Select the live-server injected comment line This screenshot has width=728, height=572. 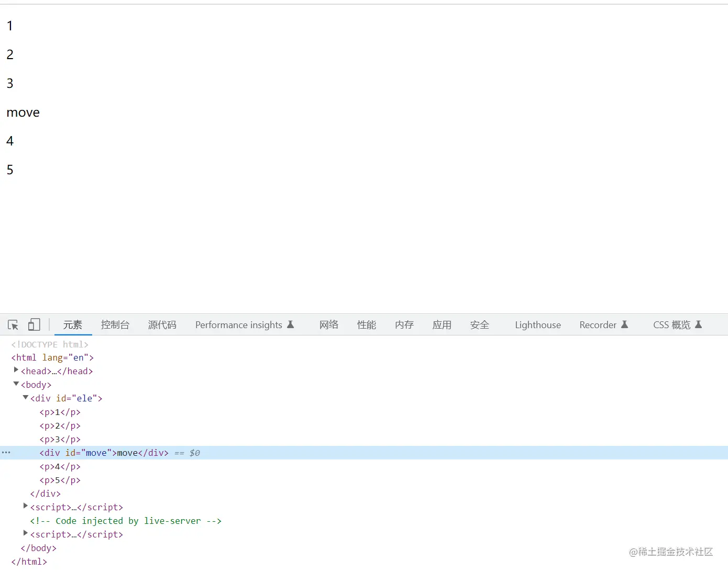(x=126, y=521)
